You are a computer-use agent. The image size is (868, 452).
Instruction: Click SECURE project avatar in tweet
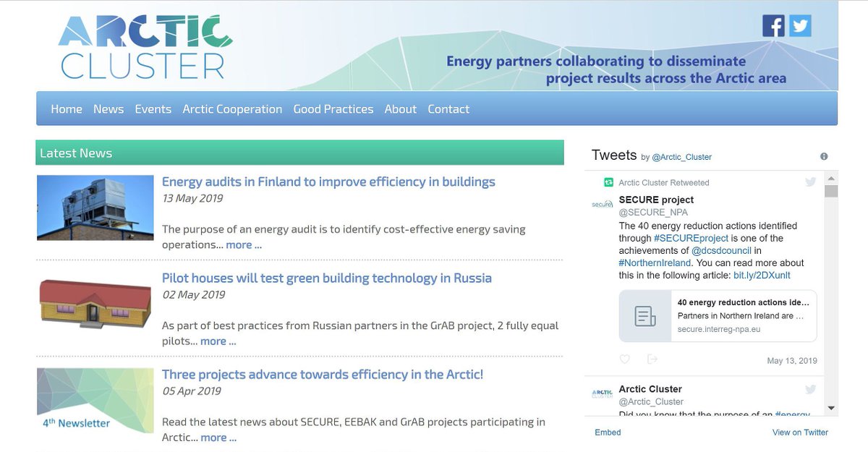point(603,205)
